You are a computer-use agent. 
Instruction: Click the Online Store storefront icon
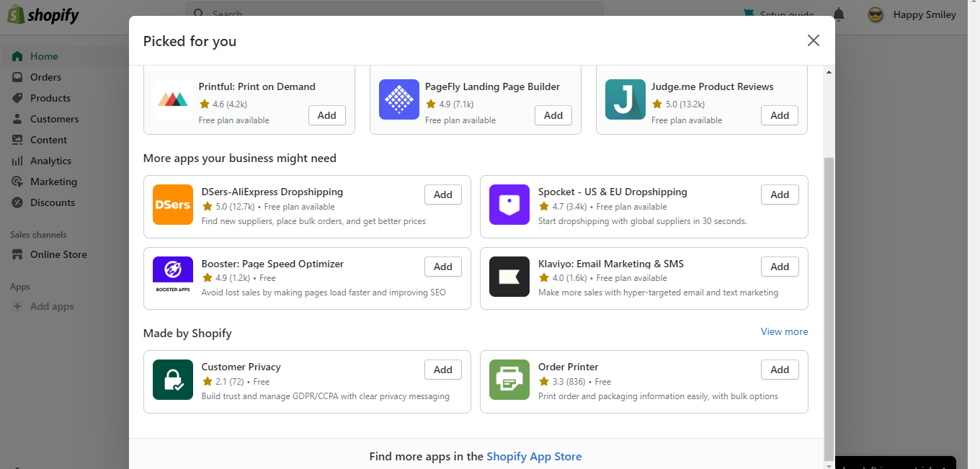point(17,254)
